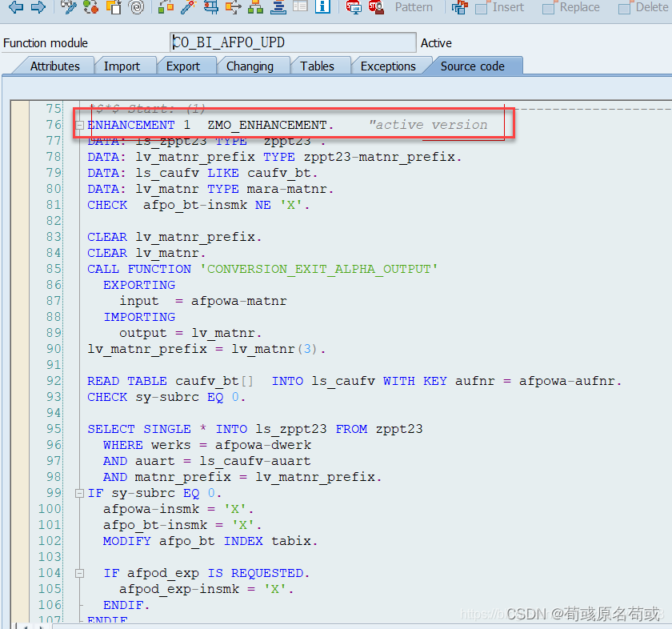Navigate forward using the forward arrow
This screenshot has height=629, width=672.
pyautogui.click(x=37, y=8)
